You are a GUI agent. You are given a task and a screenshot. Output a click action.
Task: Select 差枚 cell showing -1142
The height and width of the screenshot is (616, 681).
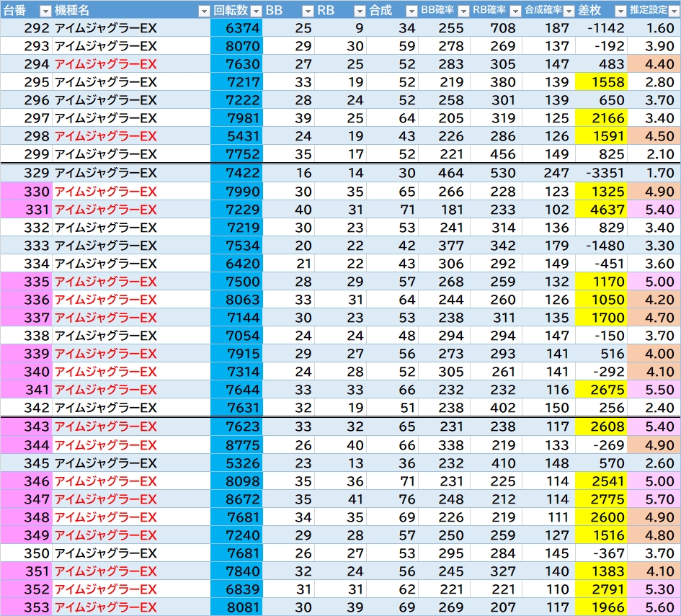pos(602,28)
